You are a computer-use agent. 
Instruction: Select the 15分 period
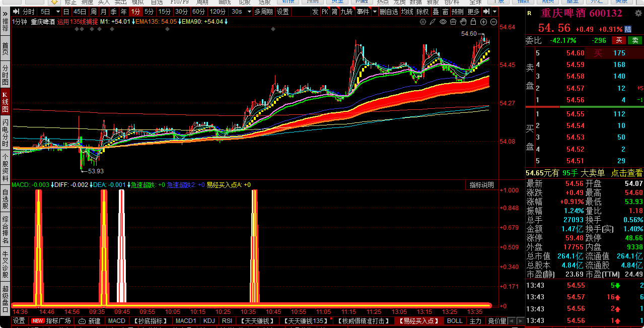pos(164,11)
